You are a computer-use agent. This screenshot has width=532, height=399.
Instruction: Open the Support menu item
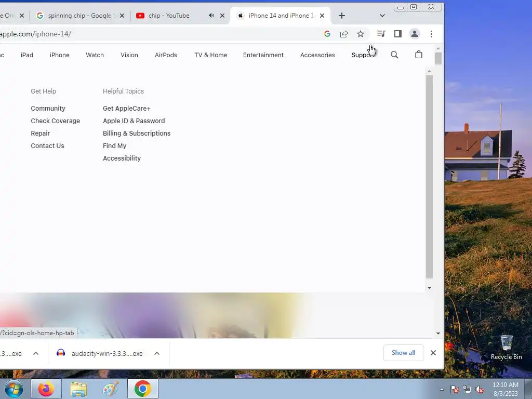363,55
